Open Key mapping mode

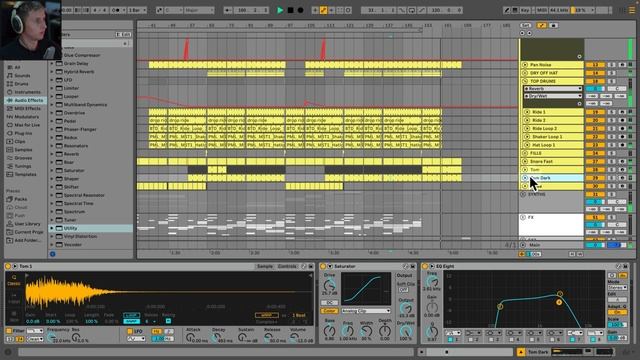(x=525, y=10)
